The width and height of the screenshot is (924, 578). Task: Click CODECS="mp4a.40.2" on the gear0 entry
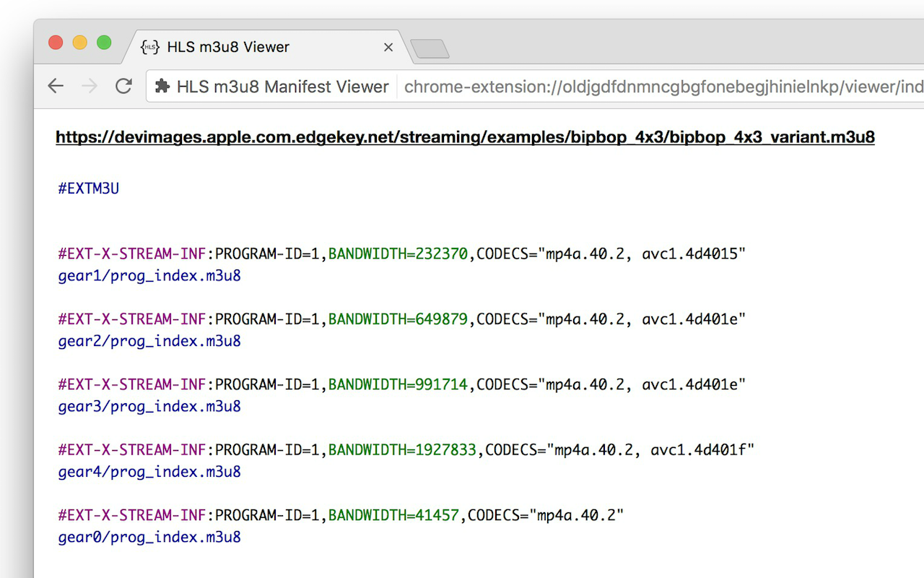coord(546,515)
